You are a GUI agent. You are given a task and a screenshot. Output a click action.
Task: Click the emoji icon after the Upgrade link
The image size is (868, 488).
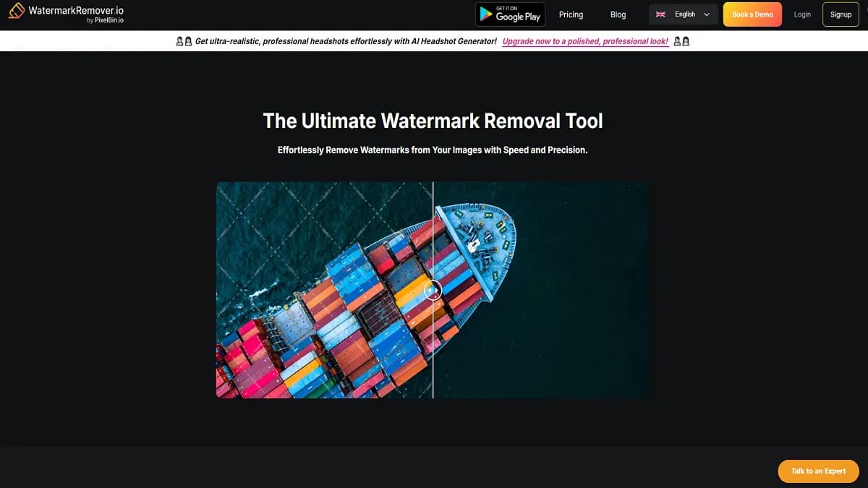pyautogui.click(x=681, y=41)
